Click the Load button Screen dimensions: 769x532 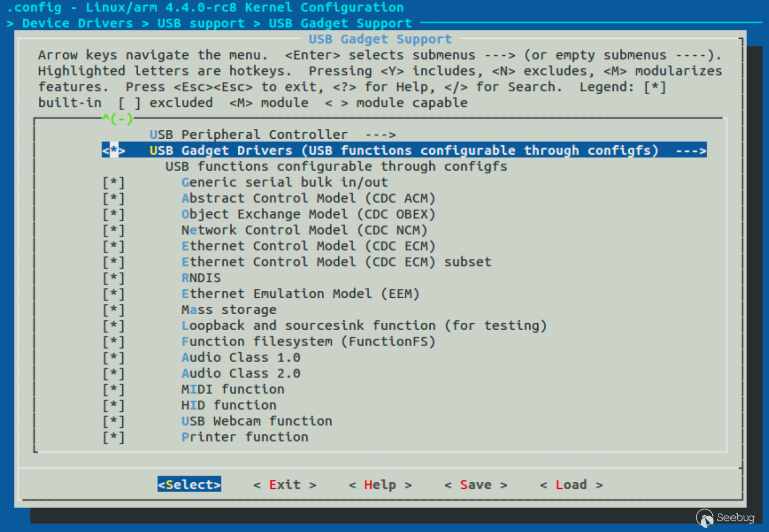571,485
